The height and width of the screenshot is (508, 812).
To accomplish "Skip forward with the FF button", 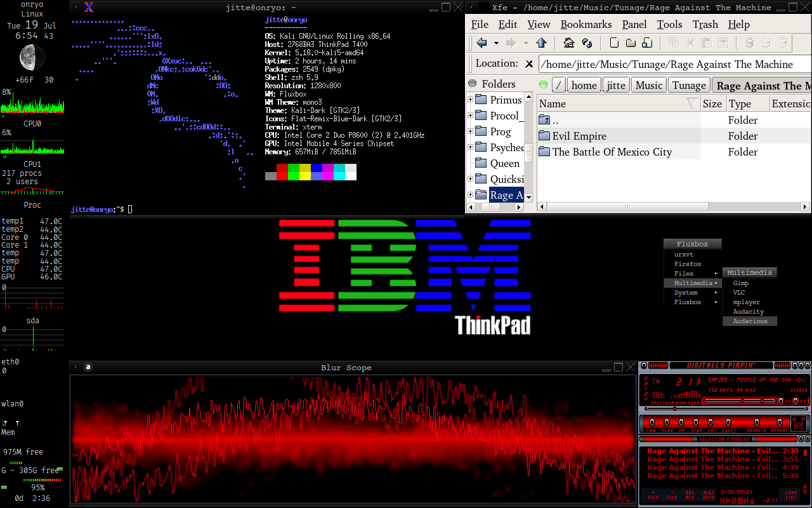I will pos(710,422).
